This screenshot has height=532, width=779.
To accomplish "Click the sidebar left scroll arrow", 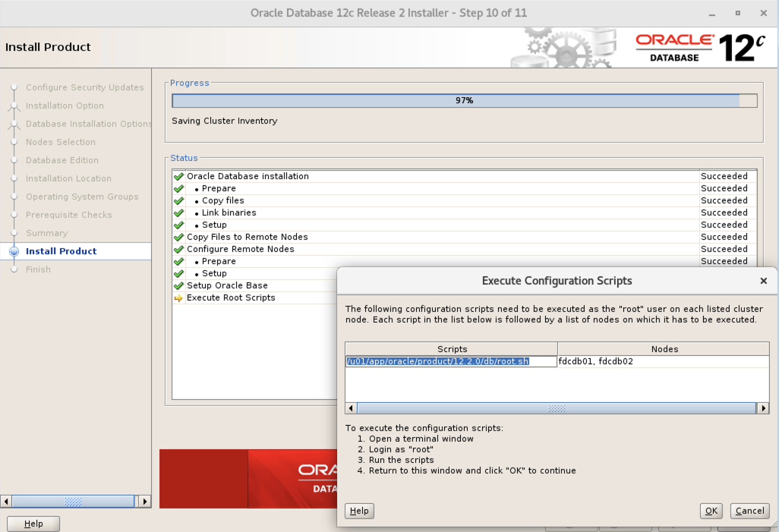I will click(6, 501).
